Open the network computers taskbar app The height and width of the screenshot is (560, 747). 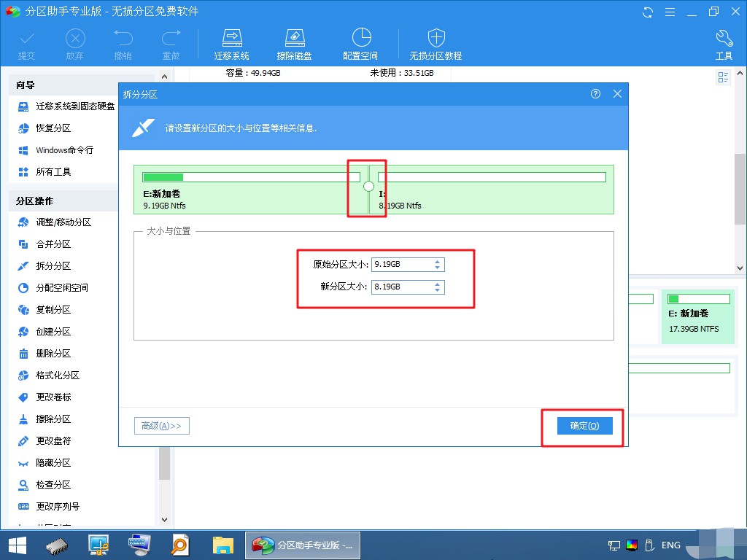pos(98,545)
